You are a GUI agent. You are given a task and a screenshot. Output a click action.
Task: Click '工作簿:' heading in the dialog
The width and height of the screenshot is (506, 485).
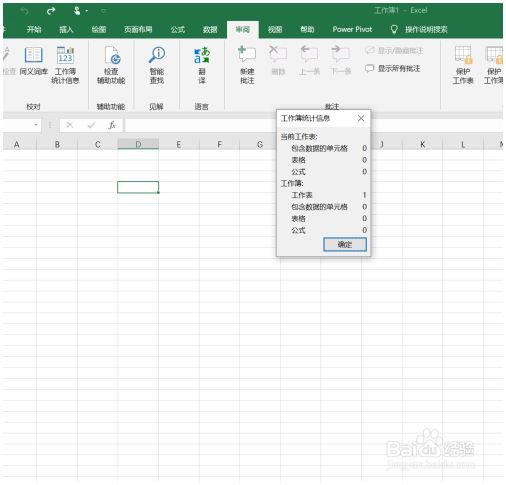click(x=292, y=183)
